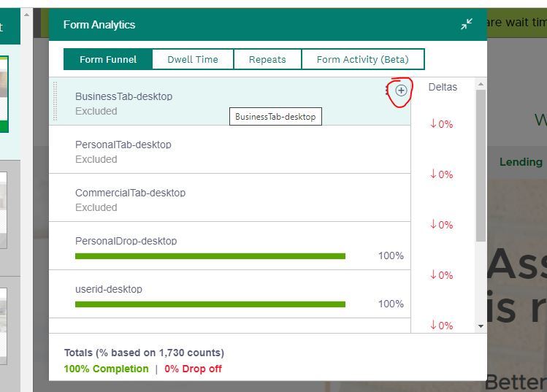Image resolution: width=547 pixels, height=392 pixels.
Task: Collapse the Form Analytics panel
Action: click(467, 24)
